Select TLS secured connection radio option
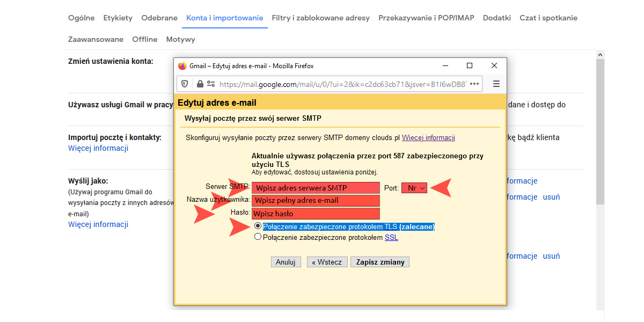The image size is (644, 322). pyautogui.click(x=258, y=226)
